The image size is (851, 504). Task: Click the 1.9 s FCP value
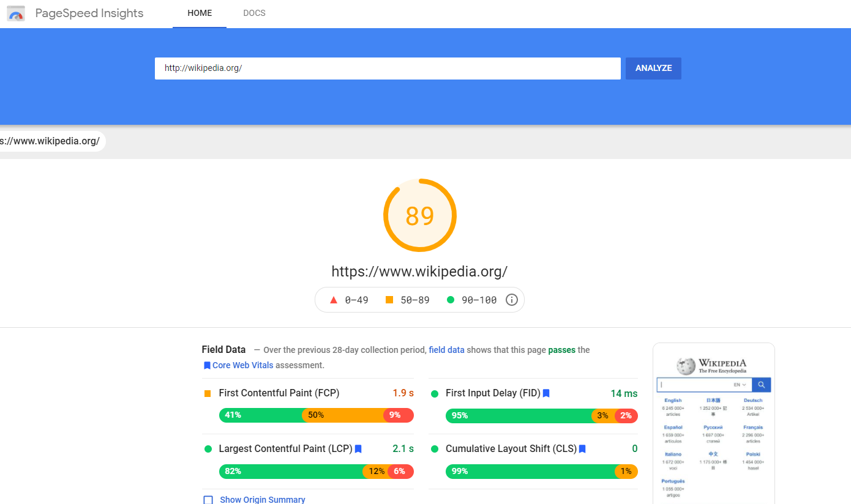(403, 393)
